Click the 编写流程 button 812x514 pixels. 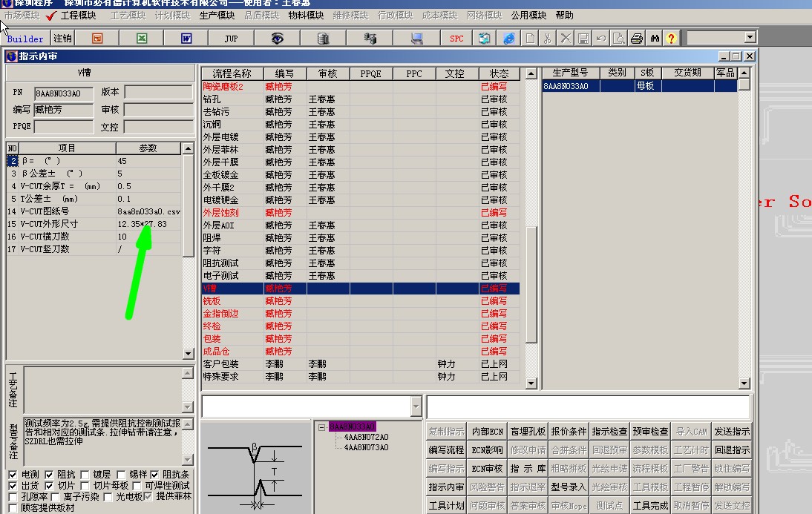tap(446, 449)
